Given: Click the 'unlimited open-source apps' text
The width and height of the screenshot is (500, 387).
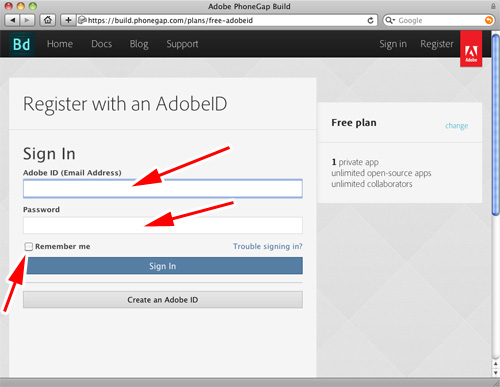Looking at the screenshot, I should pos(381,173).
